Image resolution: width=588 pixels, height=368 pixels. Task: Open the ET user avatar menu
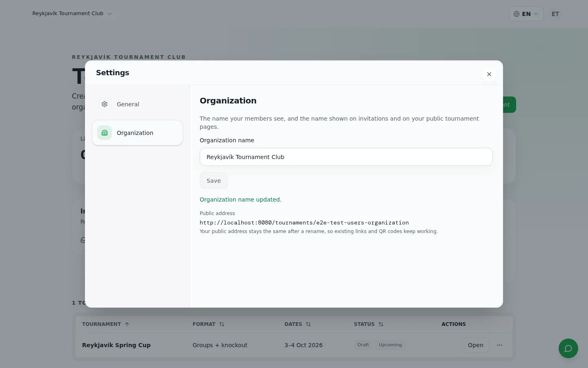555,14
